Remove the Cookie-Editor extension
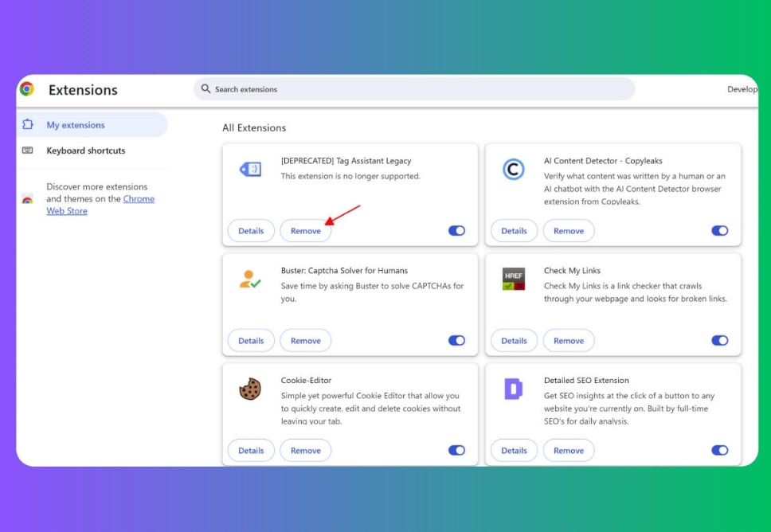 305,451
